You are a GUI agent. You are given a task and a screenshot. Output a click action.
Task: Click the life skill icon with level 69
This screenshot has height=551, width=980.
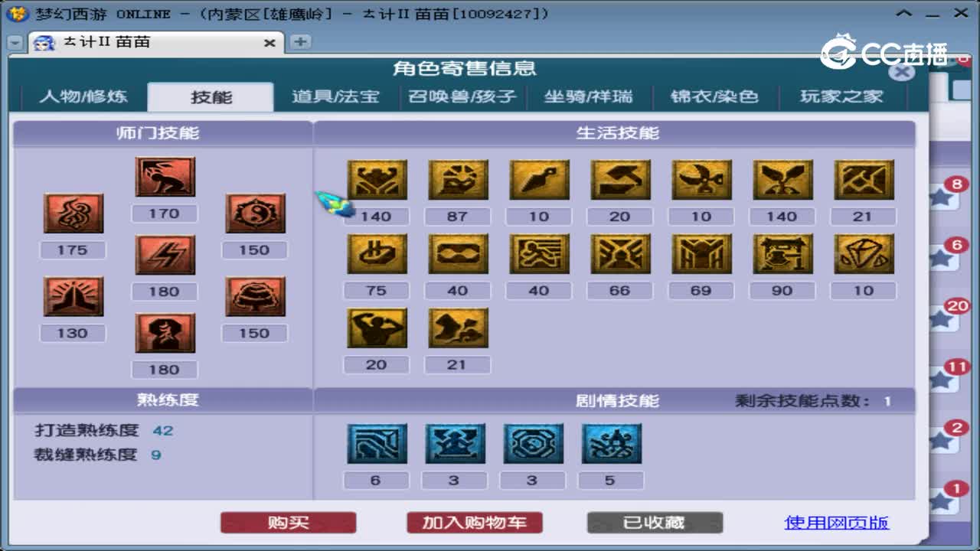click(x=701, y=254)
